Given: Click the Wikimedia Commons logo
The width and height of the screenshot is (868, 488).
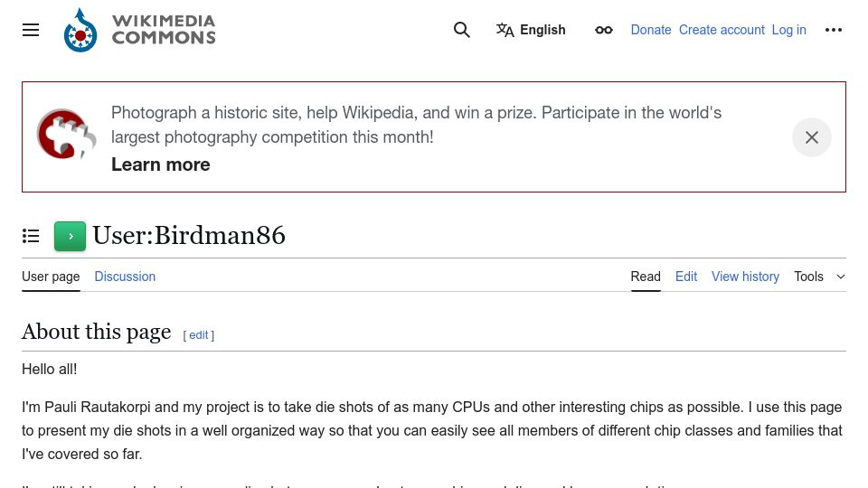Looking at the screenshot, I should 80,30.
